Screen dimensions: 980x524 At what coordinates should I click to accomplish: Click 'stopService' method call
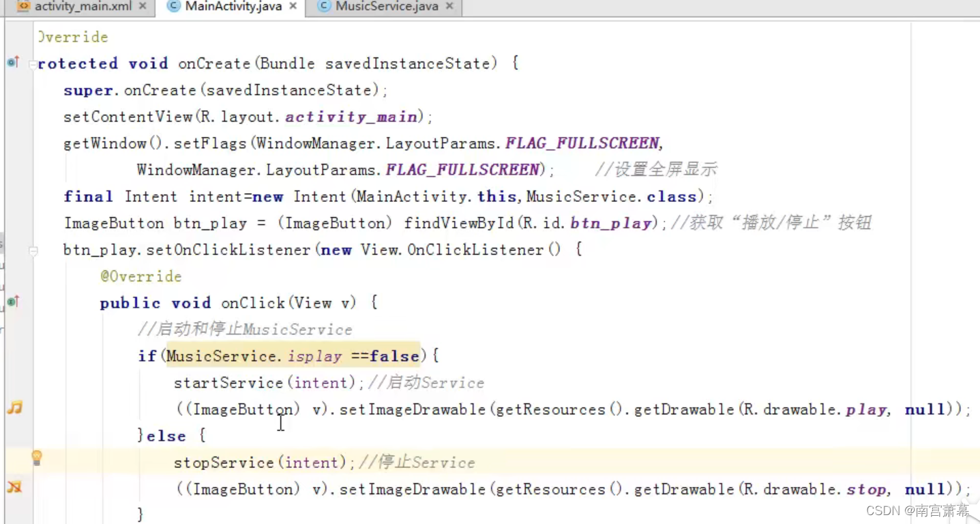point(224,463)
